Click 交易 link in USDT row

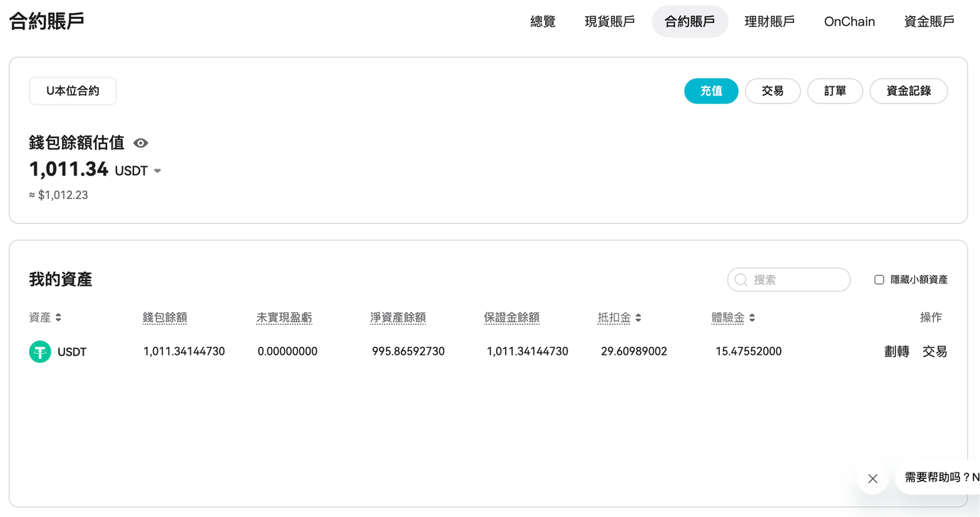click(935, 352)
